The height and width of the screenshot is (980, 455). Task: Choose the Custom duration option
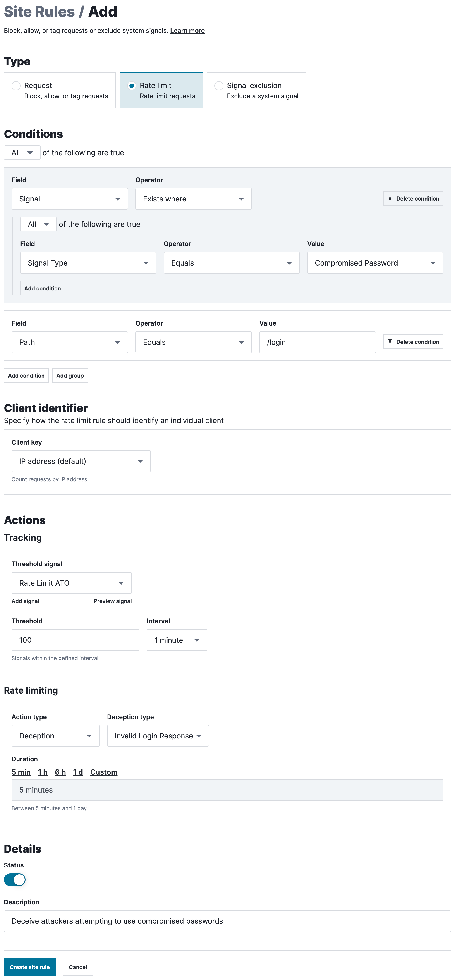pos(103,772)
